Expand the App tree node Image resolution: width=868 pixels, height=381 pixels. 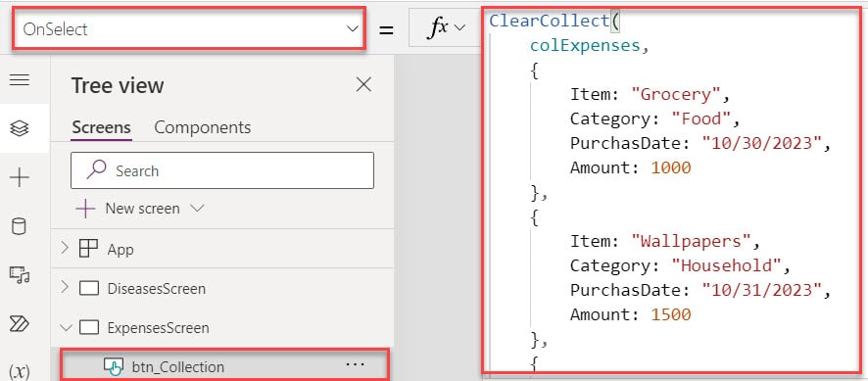coord(65,249)
